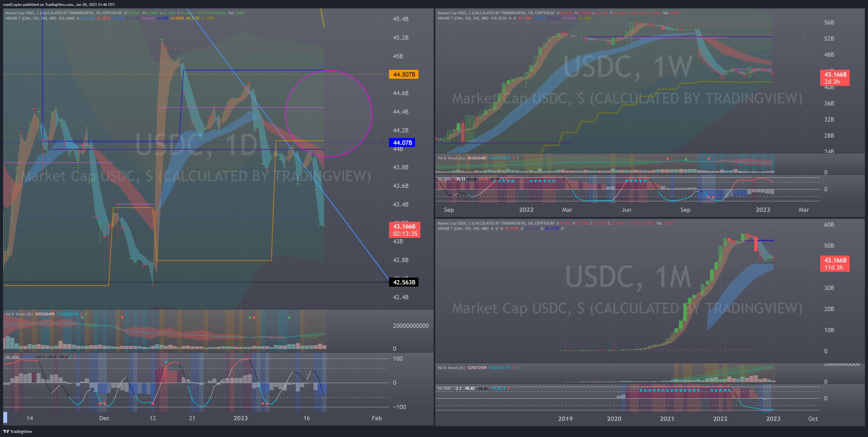The width and height of the screenshot is (868, 437).
Task: Select the monthly 'MRHAB-T (EMA, 120, 240, 480)' legend
Action: [463, 229]
